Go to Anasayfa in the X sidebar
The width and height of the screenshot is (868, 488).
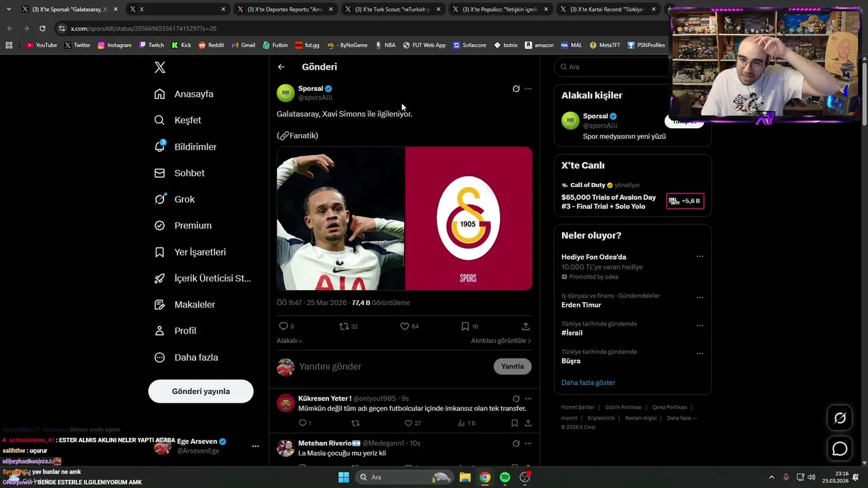(x=184, y=94)
